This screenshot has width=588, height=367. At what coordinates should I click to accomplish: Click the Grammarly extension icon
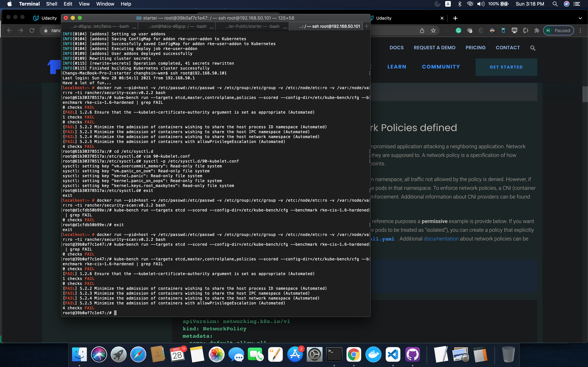[x=458, y=31]
